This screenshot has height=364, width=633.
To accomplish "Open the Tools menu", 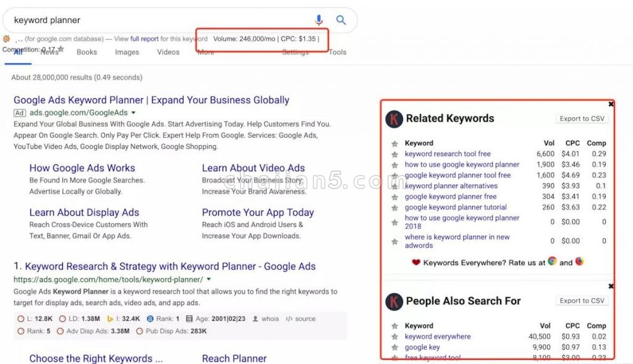I will (338, 53).
